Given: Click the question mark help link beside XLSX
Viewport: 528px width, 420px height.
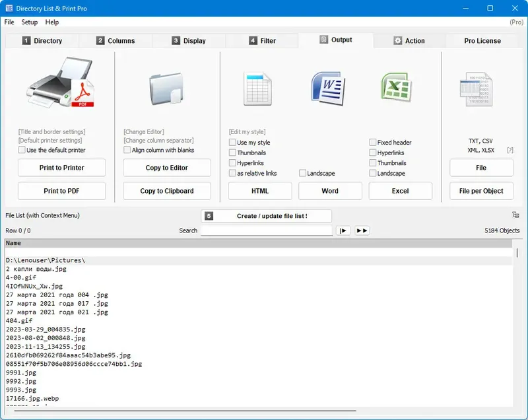Looking at the screenshot, I should [x=510, y=150].
